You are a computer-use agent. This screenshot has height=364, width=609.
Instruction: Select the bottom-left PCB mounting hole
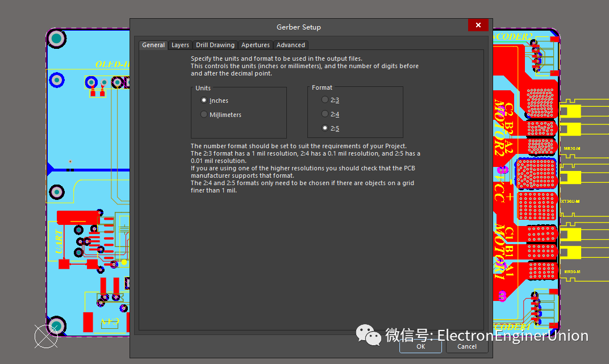pos(56,325)
